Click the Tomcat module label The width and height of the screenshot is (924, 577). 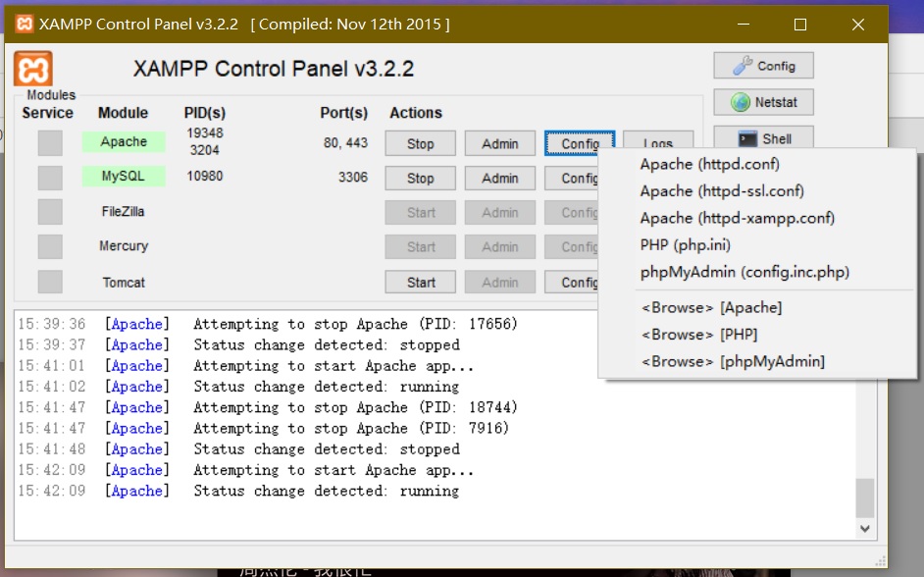click(124, 283)
